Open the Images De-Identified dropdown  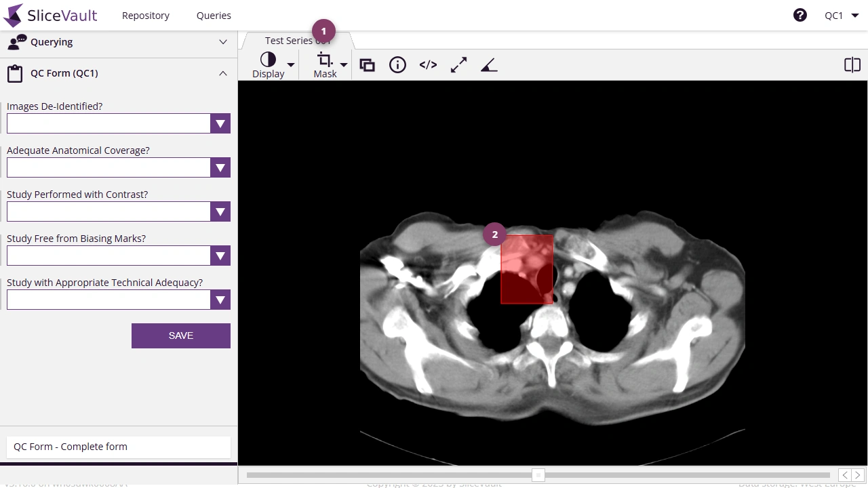point(220,123)
